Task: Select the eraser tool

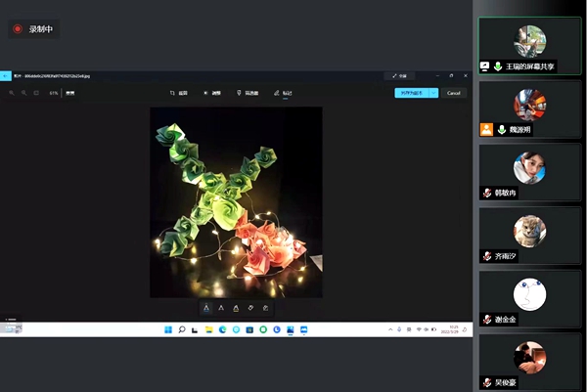Action: [x=251, y=308]
